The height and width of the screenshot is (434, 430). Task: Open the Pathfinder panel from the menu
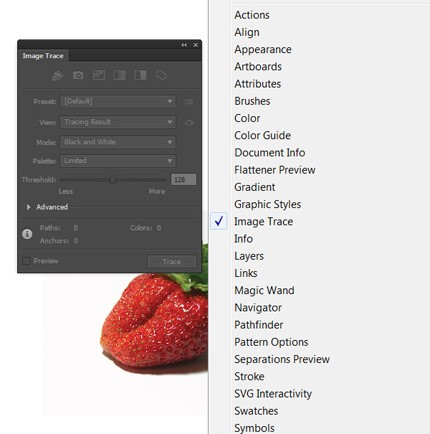258,325
